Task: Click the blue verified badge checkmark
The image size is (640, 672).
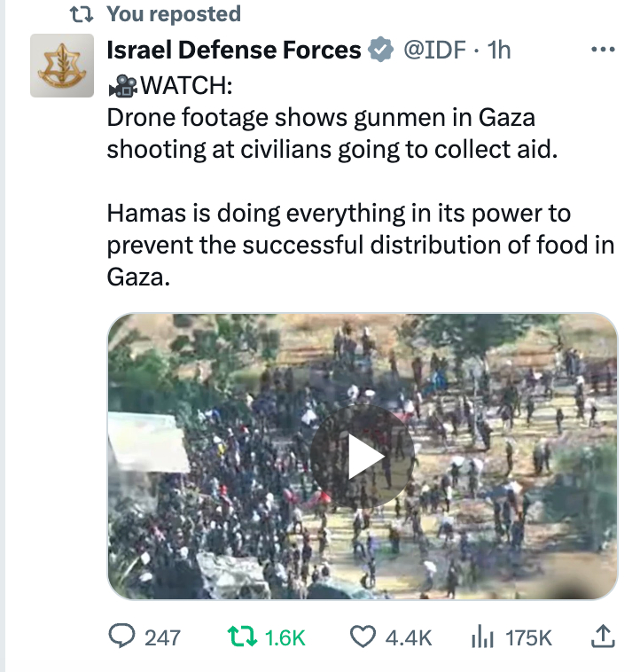Action: (x=380, y=50)
